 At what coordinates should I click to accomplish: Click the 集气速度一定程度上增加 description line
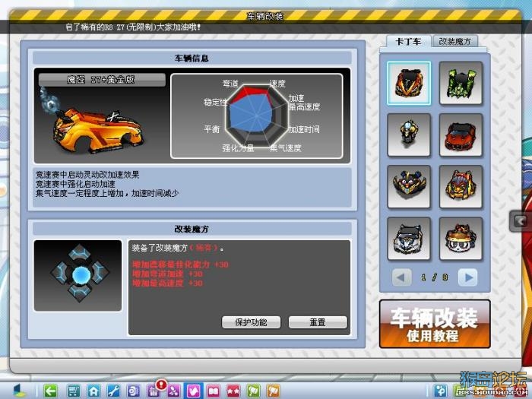[x=107, y=193]
